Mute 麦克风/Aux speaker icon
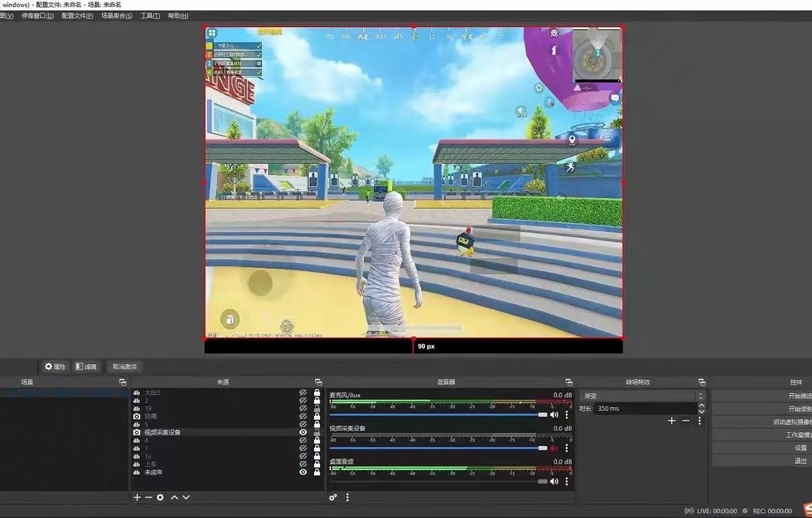812x518 pixels. pyautogui.click(x=554, y=414)
